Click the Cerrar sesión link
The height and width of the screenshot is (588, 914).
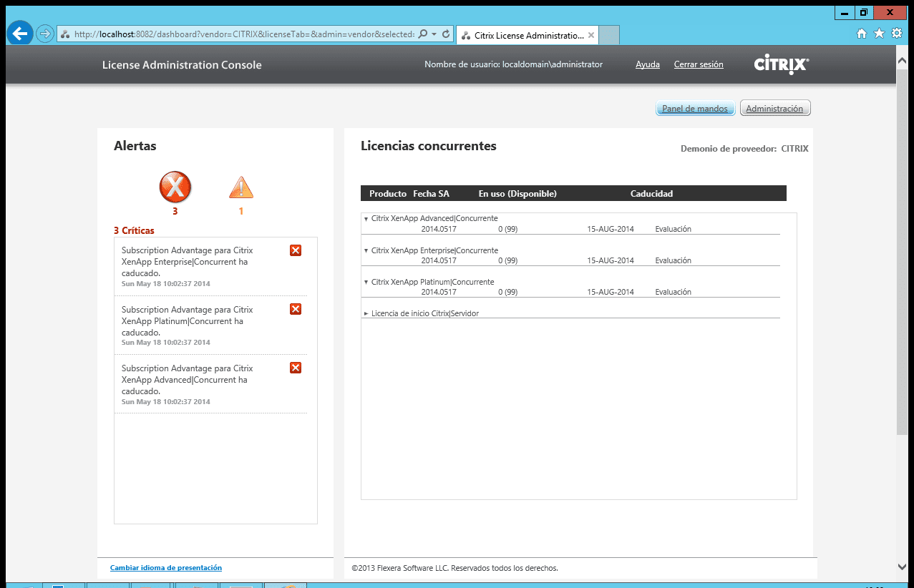click(x=699, y=64)
